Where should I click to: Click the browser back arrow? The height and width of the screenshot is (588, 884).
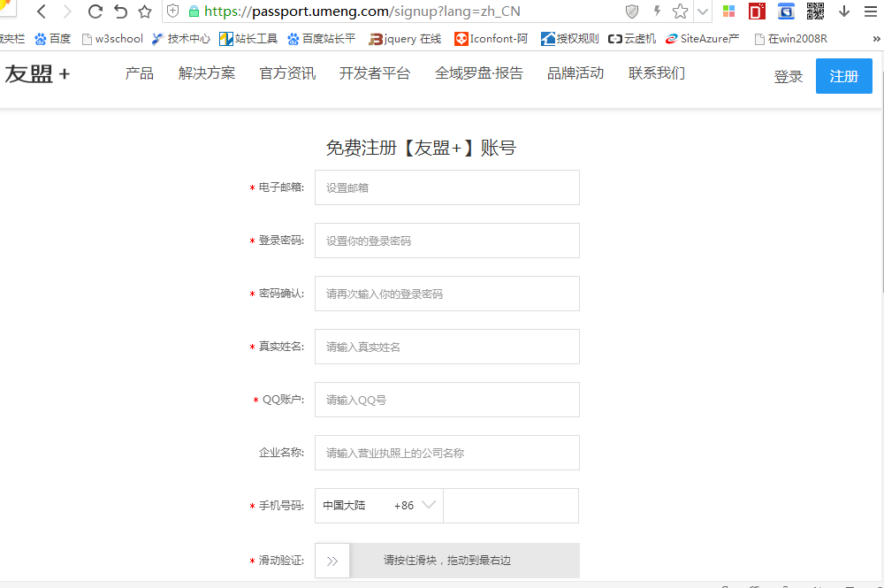pos(41,11)
